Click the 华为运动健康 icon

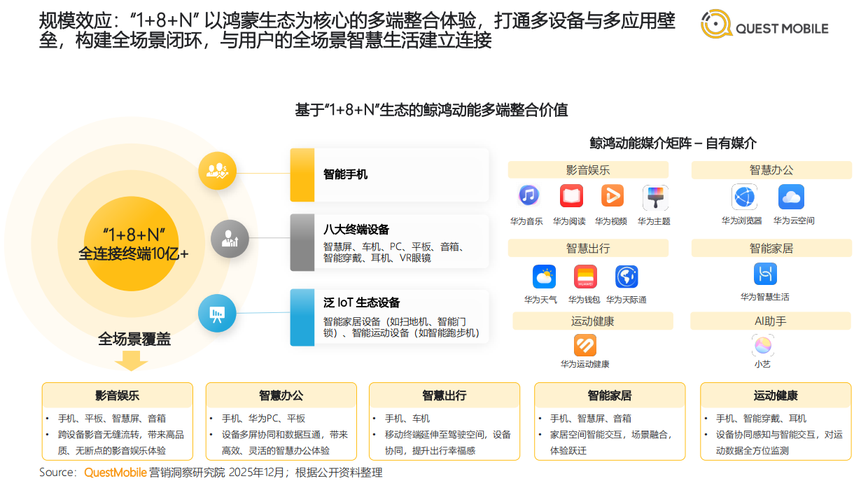click(x=585, y=347)
